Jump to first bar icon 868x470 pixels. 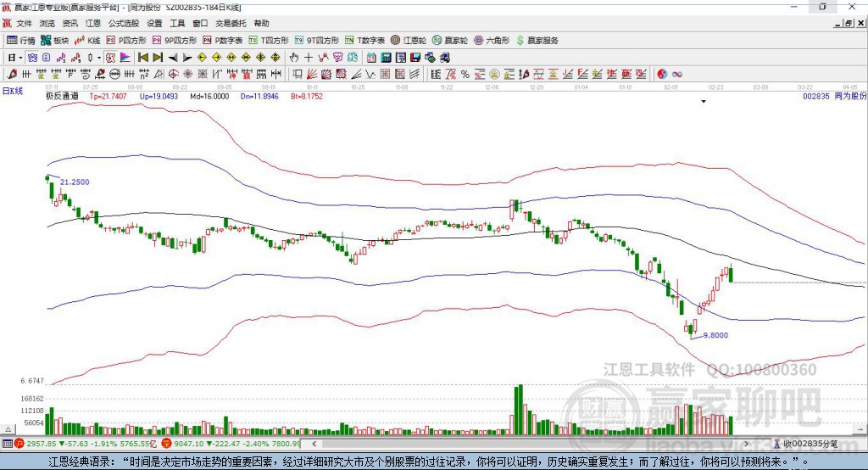[142, 58]
